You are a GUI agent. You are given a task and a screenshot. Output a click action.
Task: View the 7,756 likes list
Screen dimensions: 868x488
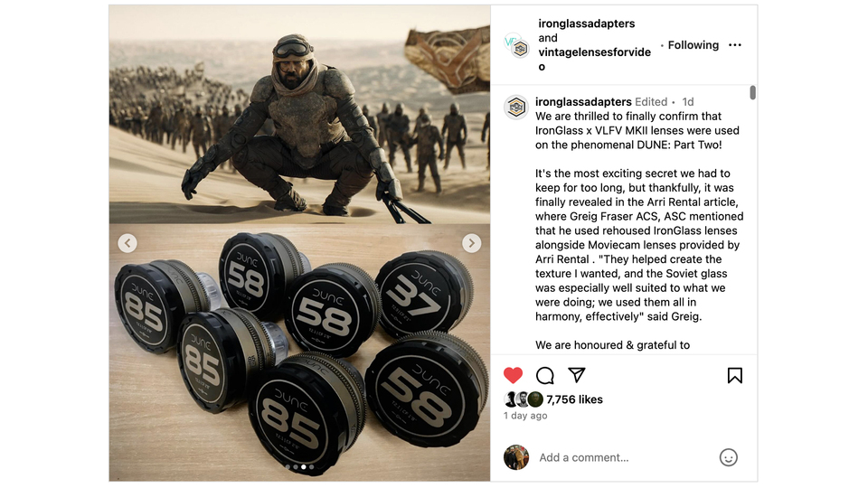[x=575, y=399]
